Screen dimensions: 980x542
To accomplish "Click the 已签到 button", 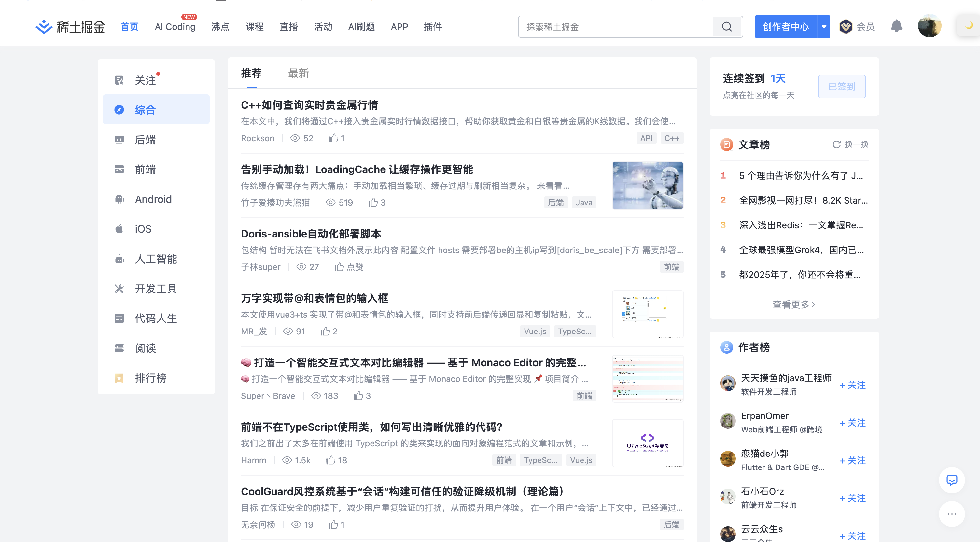I will click(842, 87).
